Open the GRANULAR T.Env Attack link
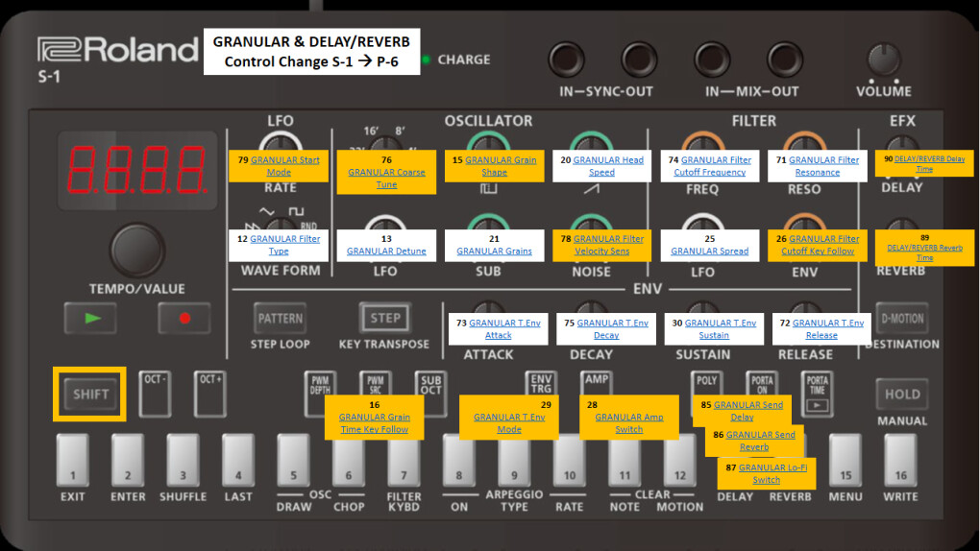The height and width of the screenshot is (551, 980). [x=504, y=329]
